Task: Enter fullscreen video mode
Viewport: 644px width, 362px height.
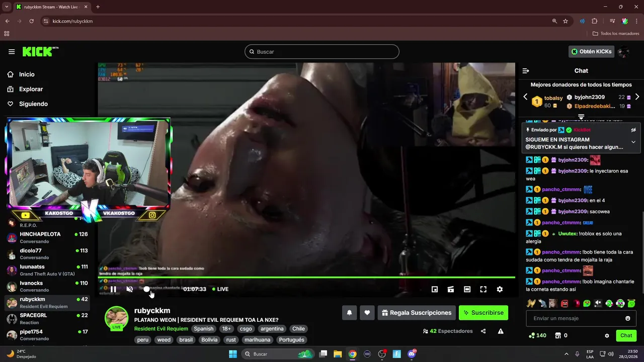Action: (483, 289)
